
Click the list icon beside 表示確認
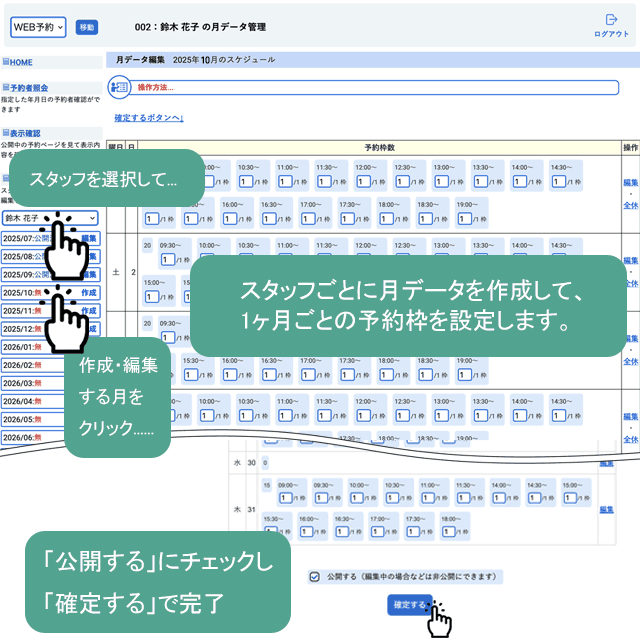point(6,133)
